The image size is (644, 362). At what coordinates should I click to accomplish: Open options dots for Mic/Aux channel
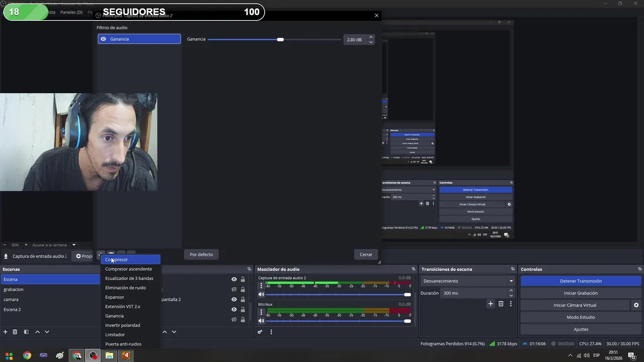pyautogui.click(x=261, y=312)
